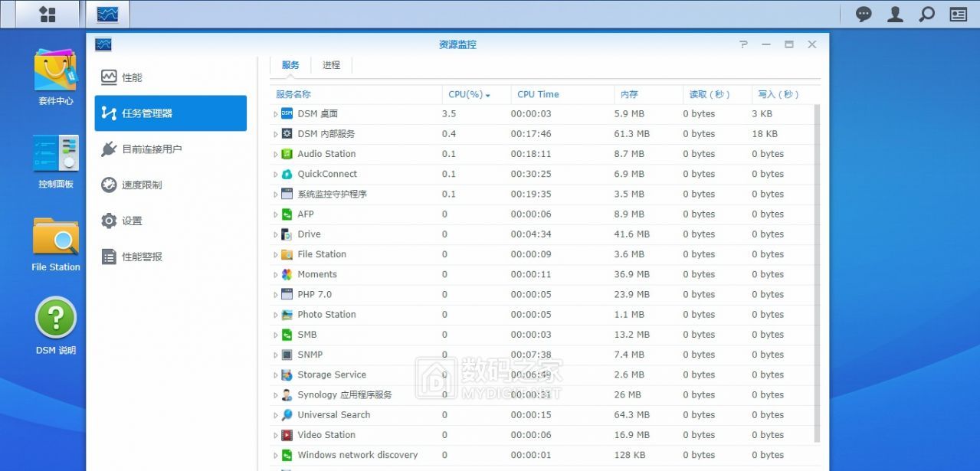Click the 00:30:25 CPU time value
The height and width of the screenshot is (471, 980).
point(531,174)
